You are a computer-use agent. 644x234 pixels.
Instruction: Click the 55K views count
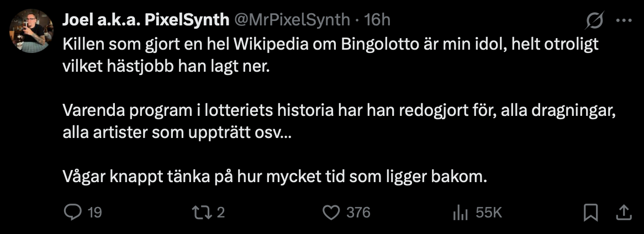point(489,212)
